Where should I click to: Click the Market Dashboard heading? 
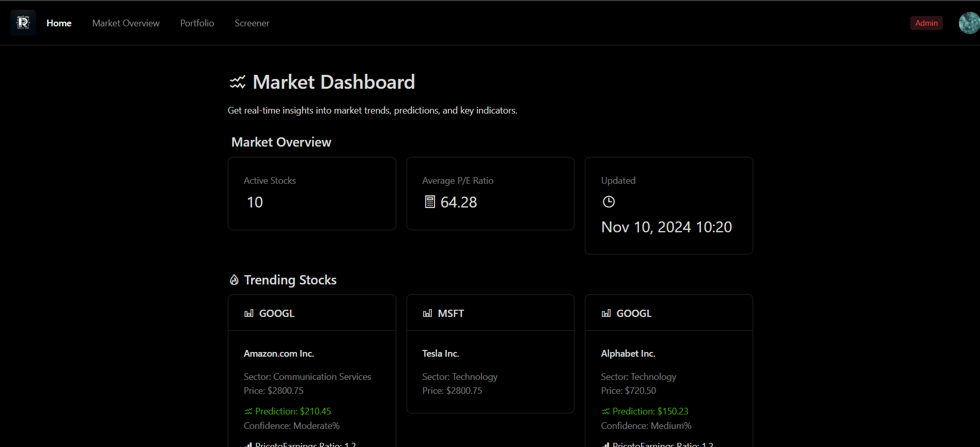pos(334,82)
